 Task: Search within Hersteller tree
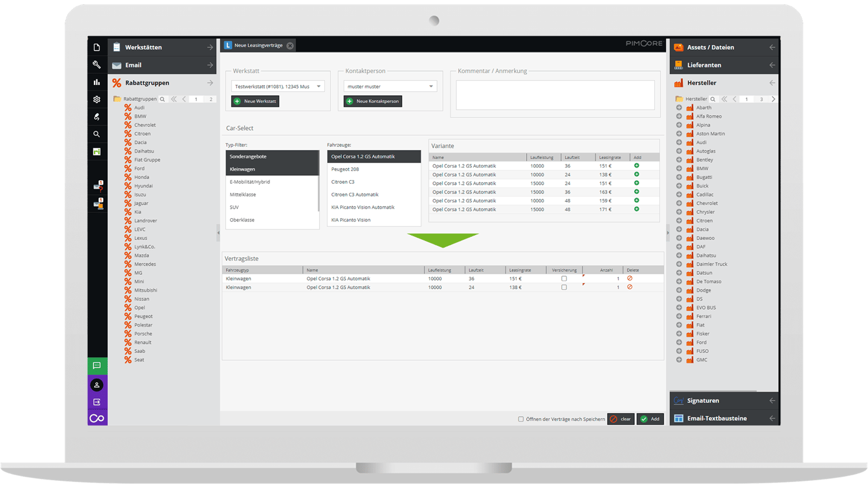(x=713, y=99)
